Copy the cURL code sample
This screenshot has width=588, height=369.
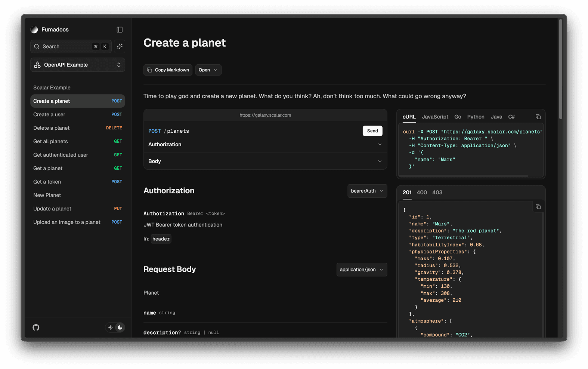tap(538, 117)
